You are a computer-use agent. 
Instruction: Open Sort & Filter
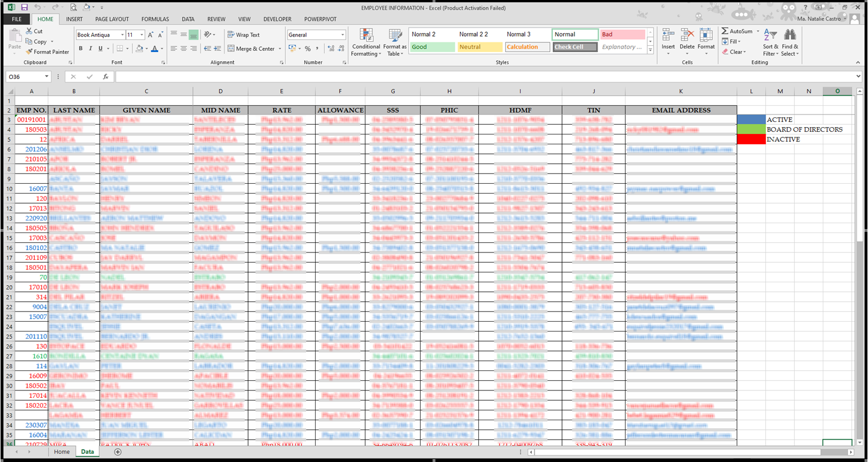click(x=771, y=42)
